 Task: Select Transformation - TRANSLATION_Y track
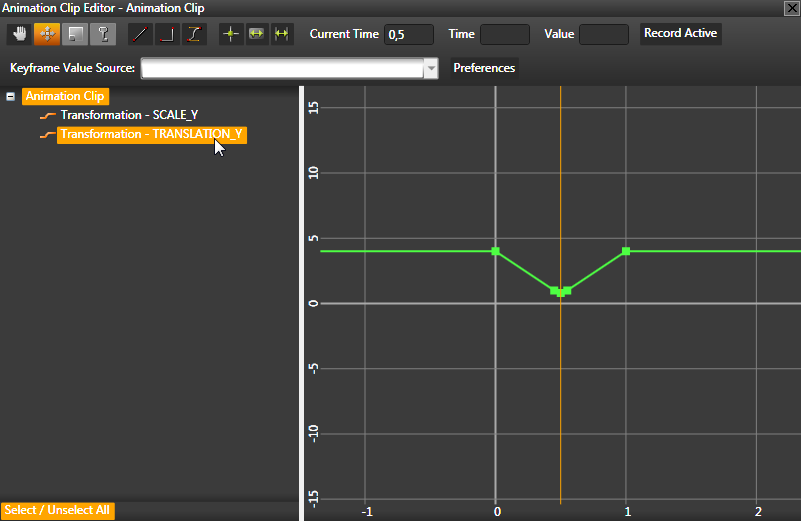click(x=151, y=134)
